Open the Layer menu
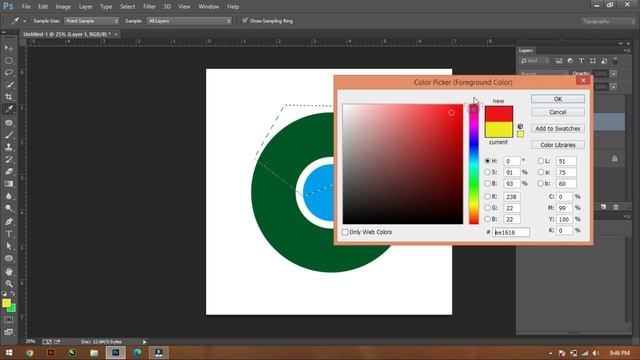640x360 pixels. pos(85,7)
